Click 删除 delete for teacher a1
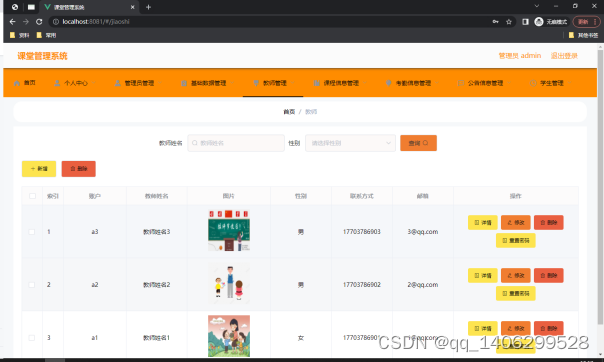604x362 pixels. tap(549, 328)
